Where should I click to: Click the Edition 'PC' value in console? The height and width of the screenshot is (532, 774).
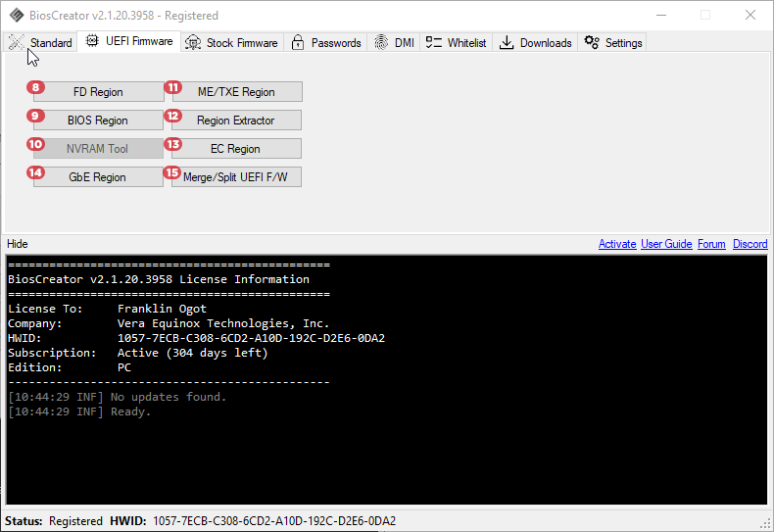pos(124,367)
